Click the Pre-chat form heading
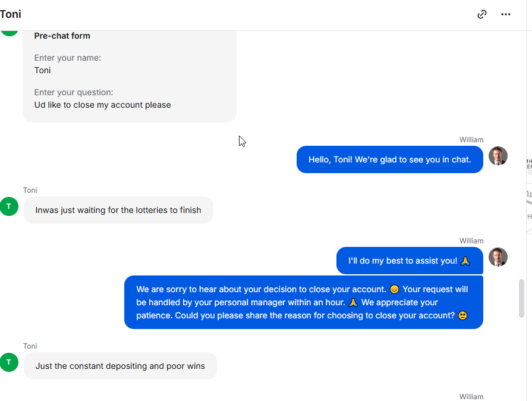Image resolution: width=532 pixels, height=401 pixels. click(x=62, y=36)
